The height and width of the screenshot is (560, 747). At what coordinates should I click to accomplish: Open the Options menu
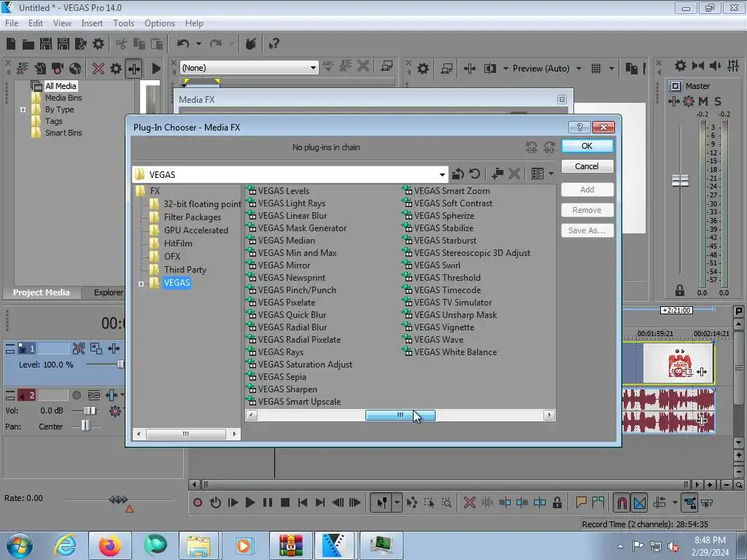click(160, 23)
